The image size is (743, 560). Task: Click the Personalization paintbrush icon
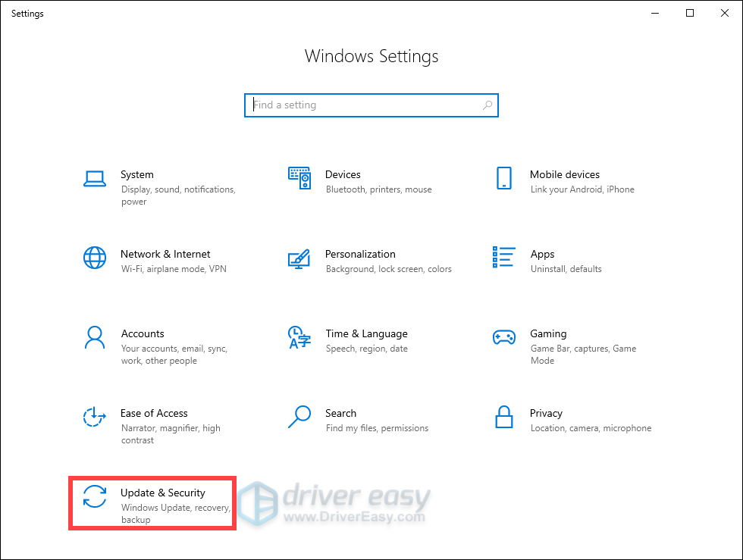[x=299, y=258]
